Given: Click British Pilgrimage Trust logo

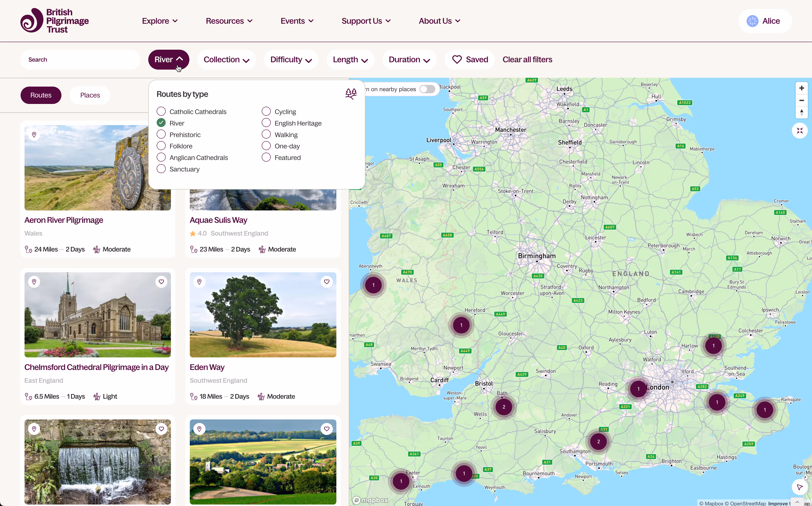Looking at the screenshot, I should pos(55,21).
